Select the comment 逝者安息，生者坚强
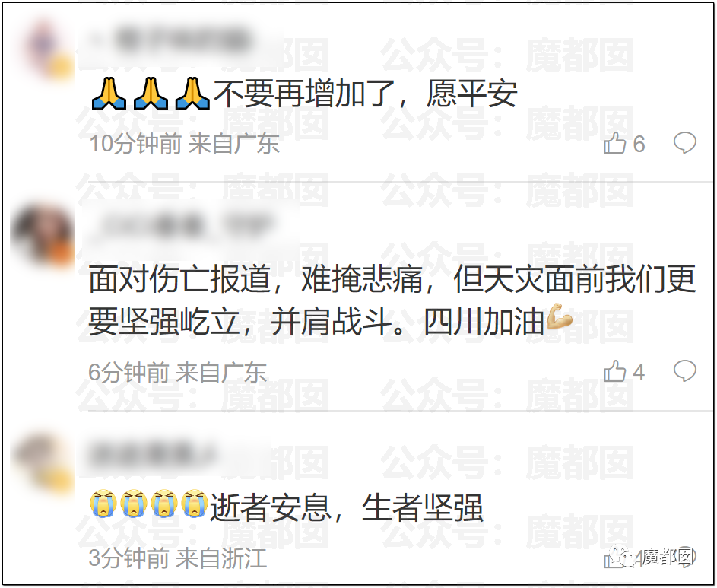Viewport: 717px width, 588px height. pyautogui.click(x=346, y=507)
